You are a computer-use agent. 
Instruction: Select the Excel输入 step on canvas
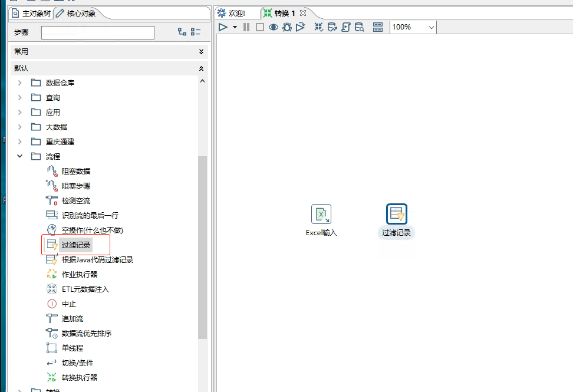click(x=321, y=214)
